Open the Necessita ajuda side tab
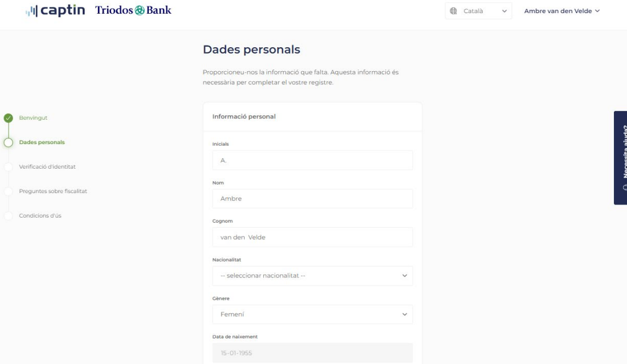 pos(621,158)
